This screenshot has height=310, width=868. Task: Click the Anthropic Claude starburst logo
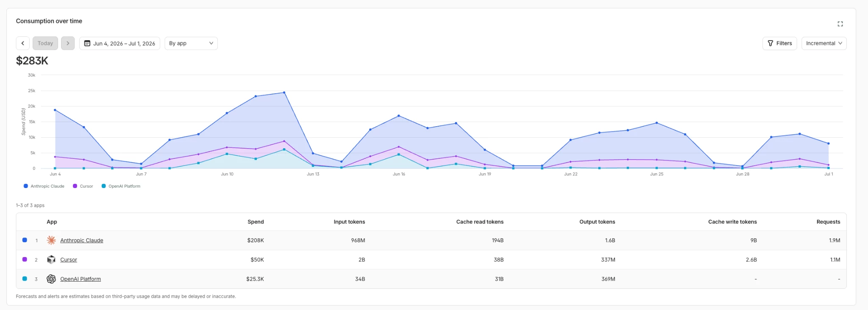51,240
